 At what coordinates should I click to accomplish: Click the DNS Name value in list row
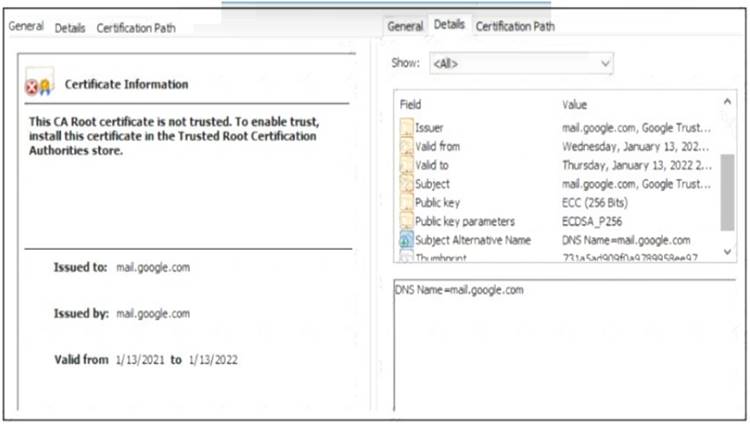coord(626,240)
